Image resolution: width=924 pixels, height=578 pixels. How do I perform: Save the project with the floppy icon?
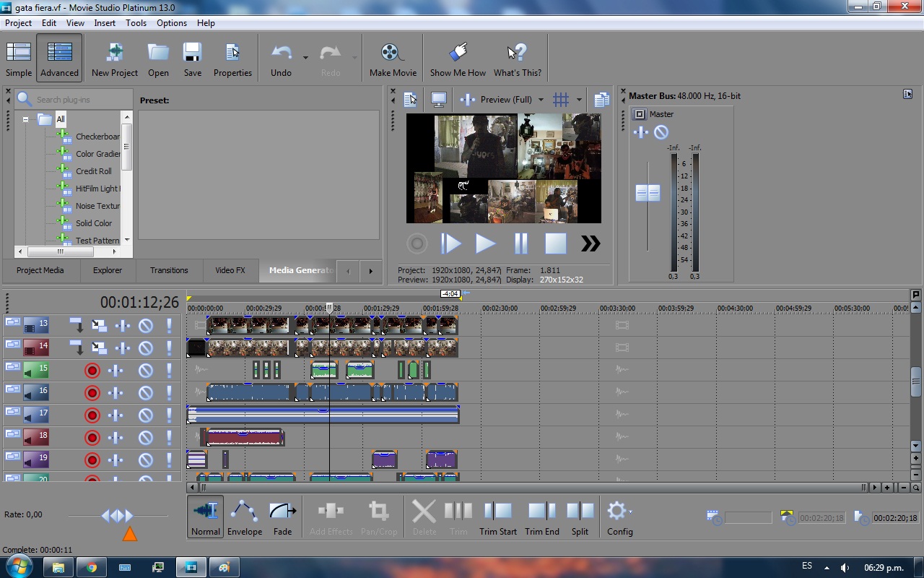[192, 59]
